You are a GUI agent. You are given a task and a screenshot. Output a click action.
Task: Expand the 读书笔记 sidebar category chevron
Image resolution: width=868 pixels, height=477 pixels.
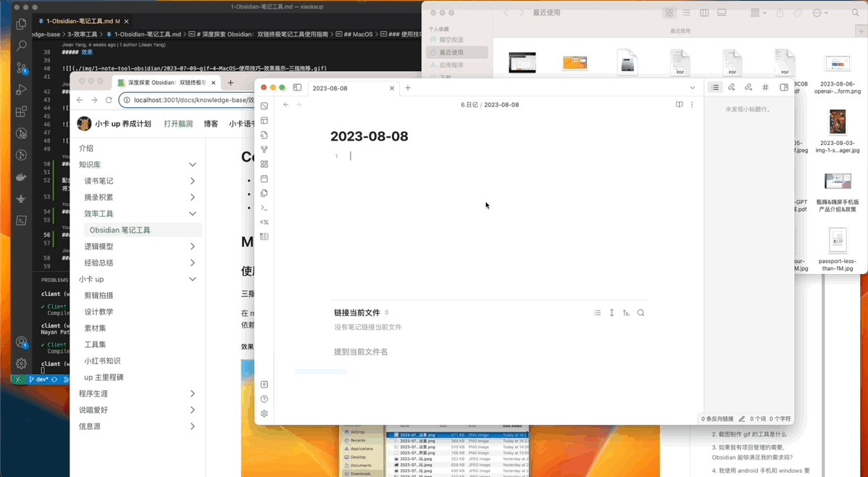pyautogui.click(x=193, y=181)
